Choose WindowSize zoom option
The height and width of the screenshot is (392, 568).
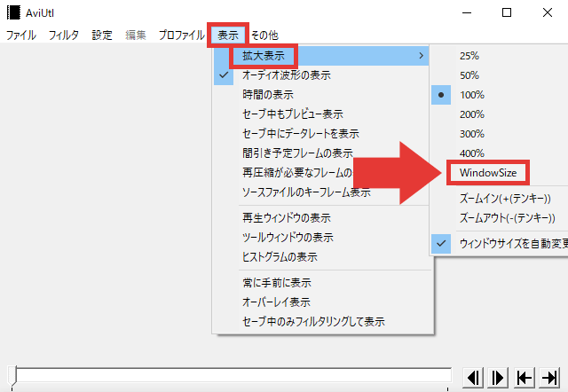click(488, 173)
